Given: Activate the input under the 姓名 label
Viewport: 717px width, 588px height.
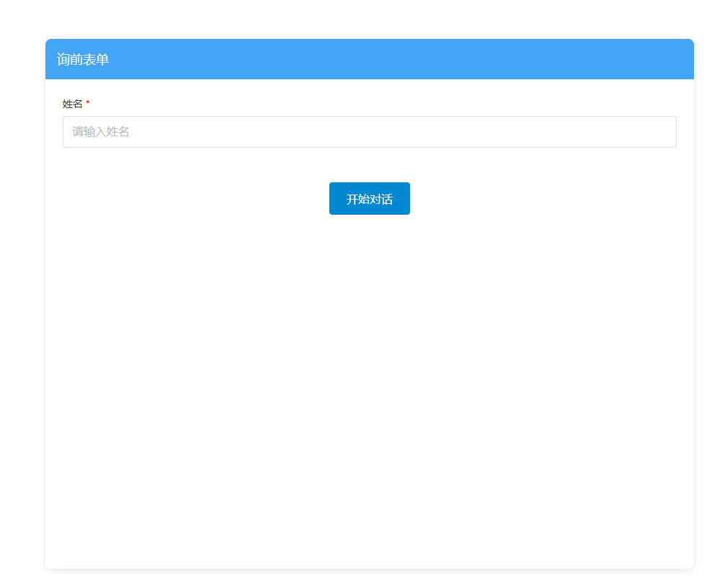Looking at the screenshot, I should (369, 132).
